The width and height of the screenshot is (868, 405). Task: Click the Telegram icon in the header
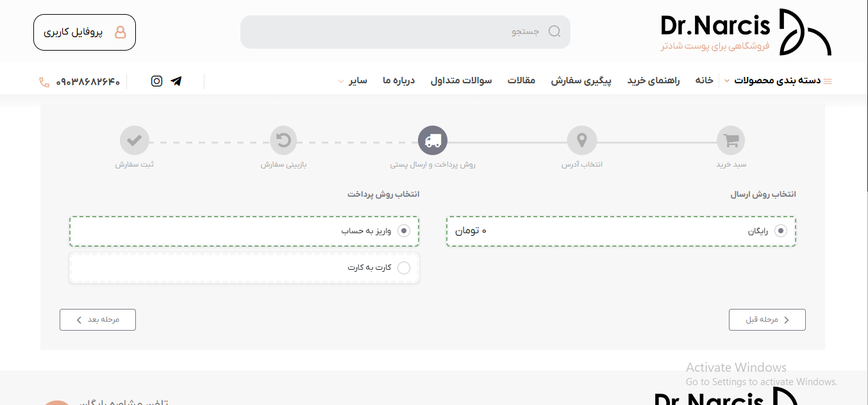(x=176, y=81)
